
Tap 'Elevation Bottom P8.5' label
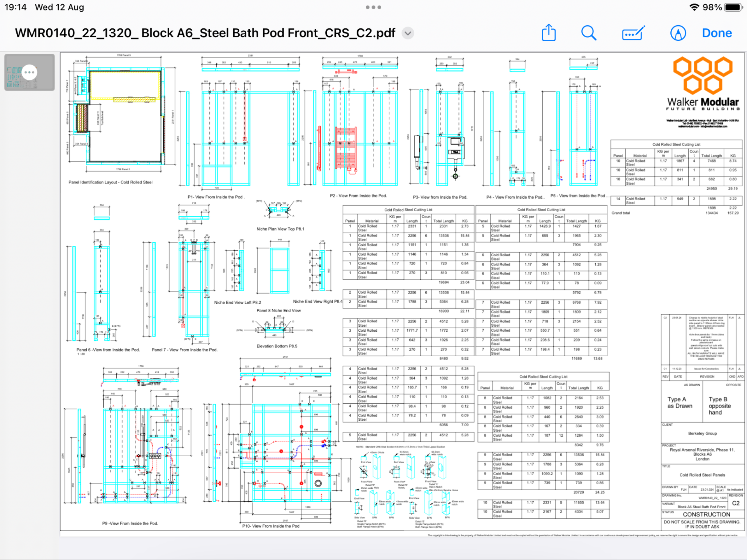tap(277, 346)
